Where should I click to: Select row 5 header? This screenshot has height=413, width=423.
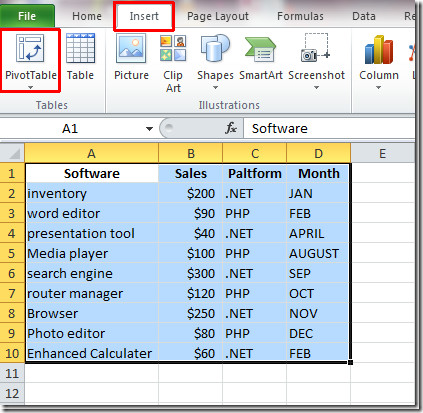point(12,253)
